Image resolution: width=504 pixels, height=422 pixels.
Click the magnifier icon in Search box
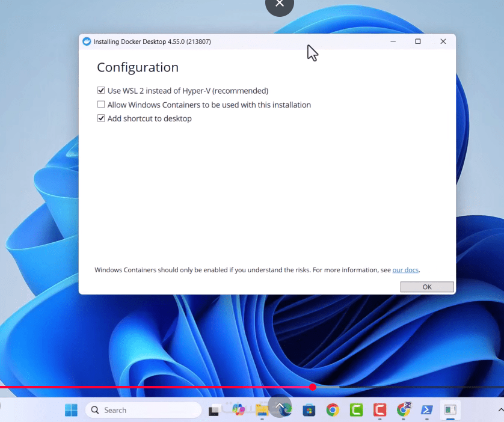tap(95, 410)
